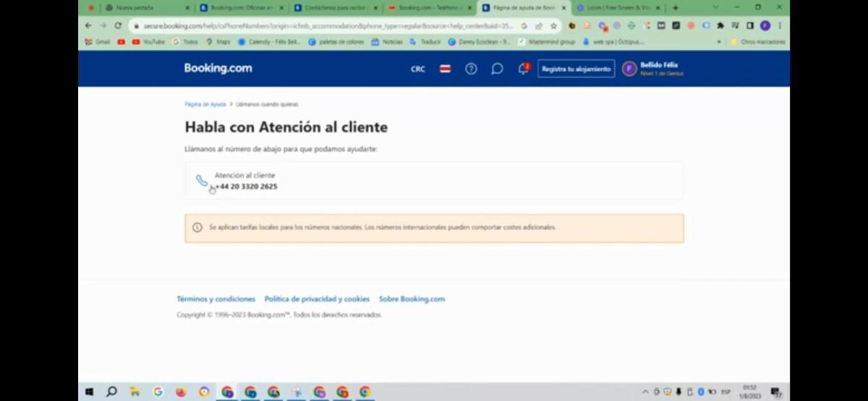Click the Booking.com logo in header

click(x=218, y=68)
